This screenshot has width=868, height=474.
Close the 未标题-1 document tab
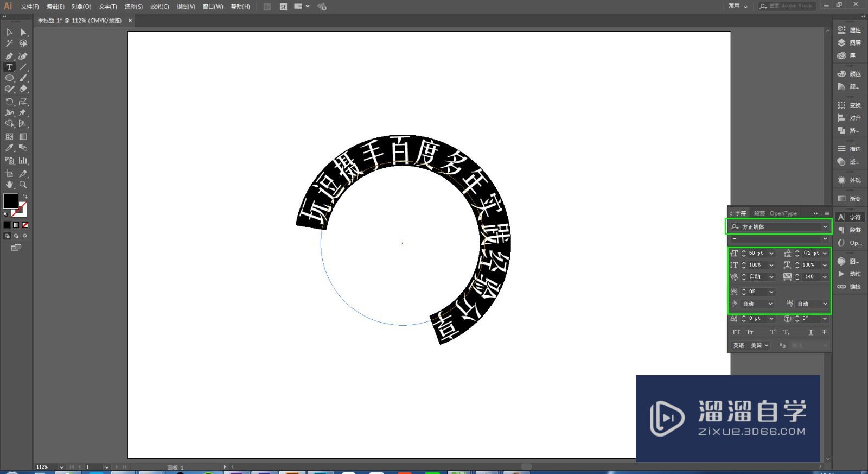click(x=130, y=21)
